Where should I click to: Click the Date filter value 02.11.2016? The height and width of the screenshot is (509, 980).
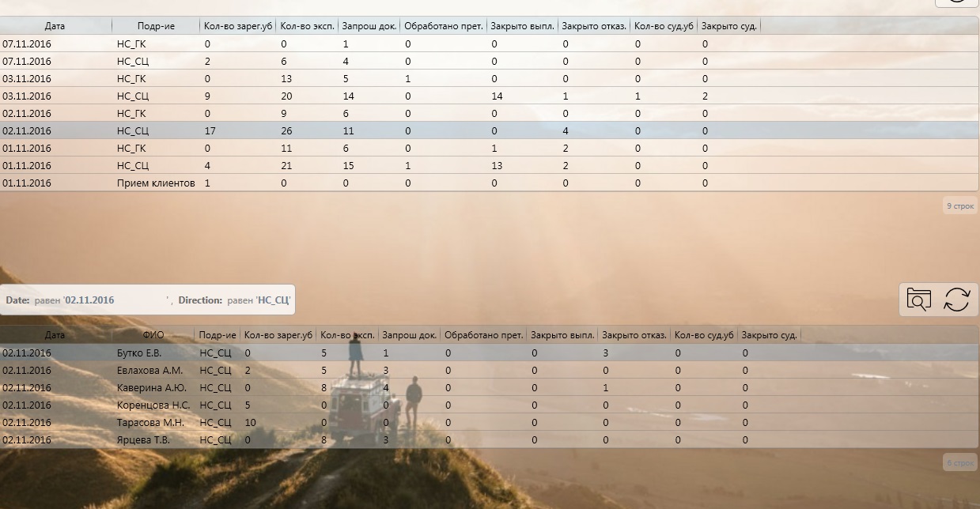[90, 300]
